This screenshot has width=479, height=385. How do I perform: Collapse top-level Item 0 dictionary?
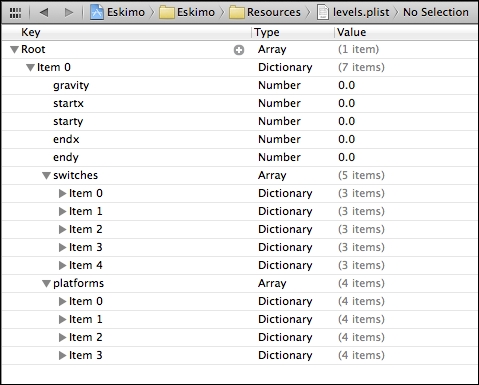[x=30, y=68]
